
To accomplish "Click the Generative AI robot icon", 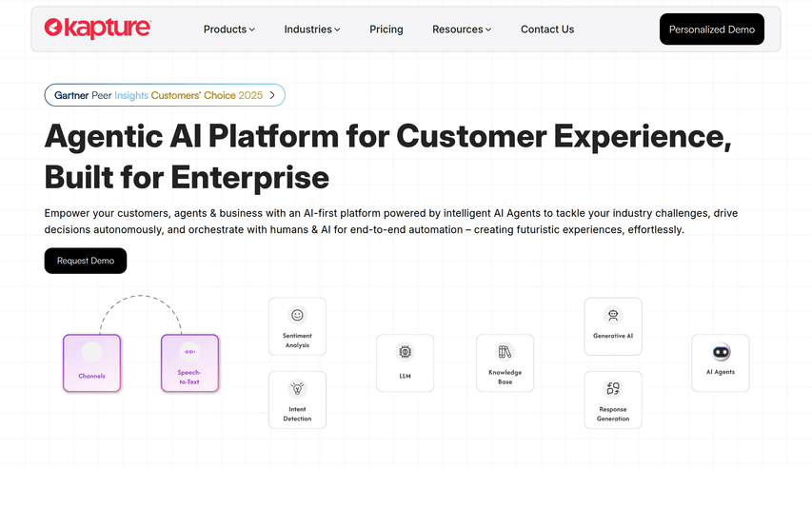I will click(x=613, y=315).
